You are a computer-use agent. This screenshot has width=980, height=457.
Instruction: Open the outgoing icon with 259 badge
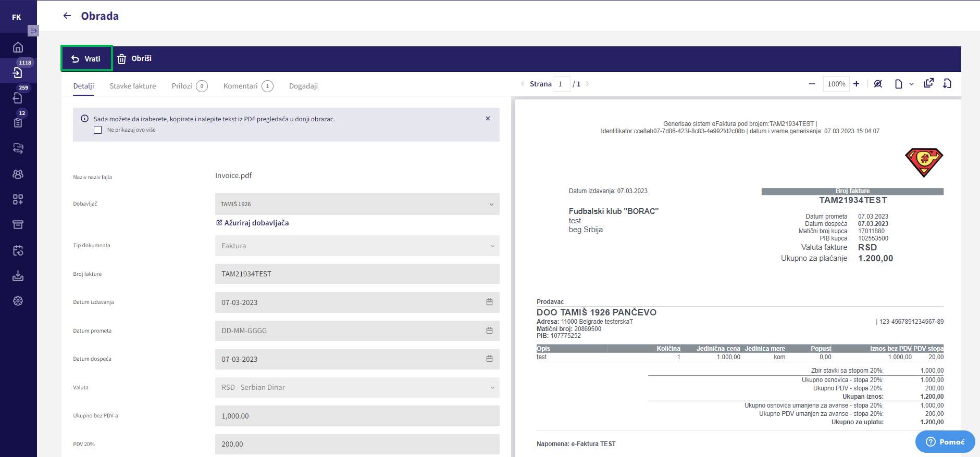pos(18,98)
